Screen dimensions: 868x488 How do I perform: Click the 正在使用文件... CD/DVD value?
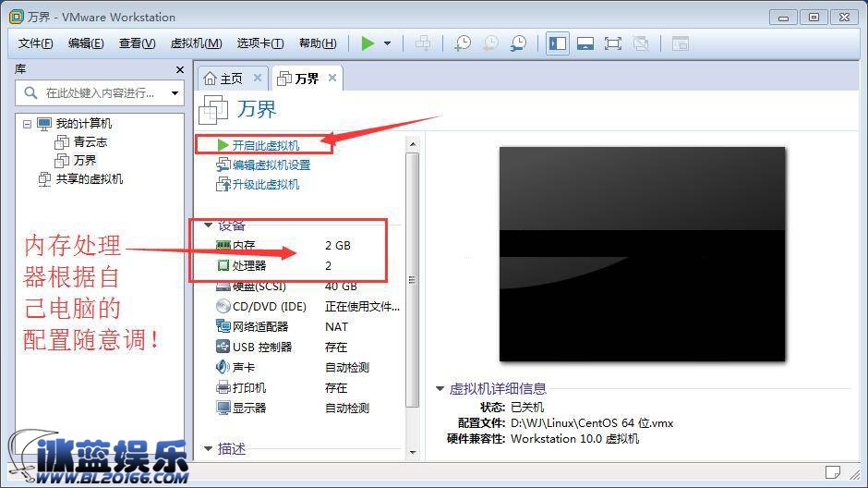(362, 306)
